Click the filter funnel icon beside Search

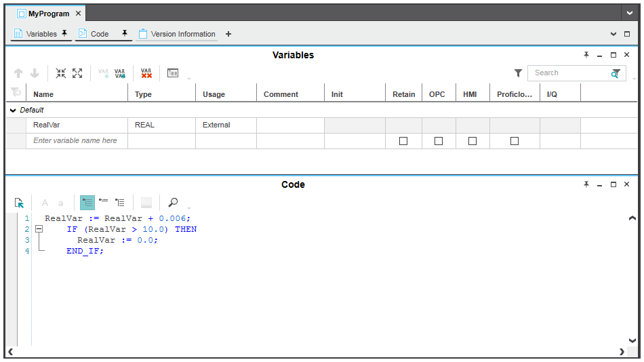pyautogui.click(x=518, y=73)
